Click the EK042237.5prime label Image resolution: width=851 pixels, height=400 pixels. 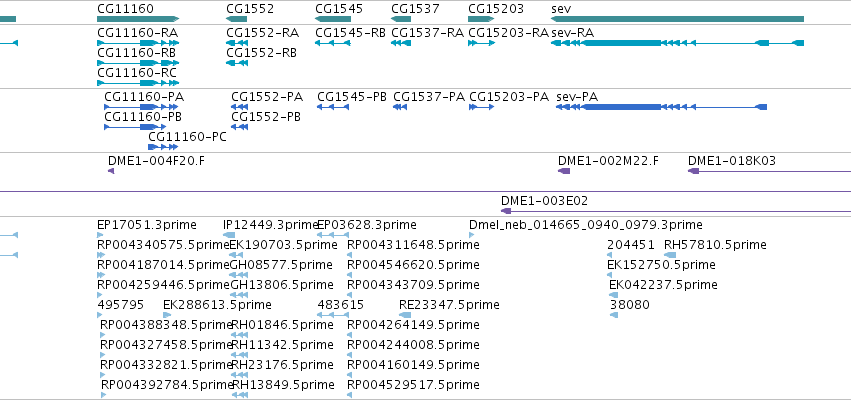(x=663, y=285)
